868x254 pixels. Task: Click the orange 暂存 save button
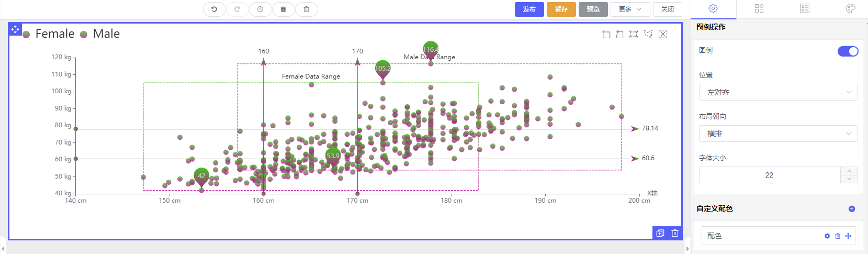[x=561, y=9]
